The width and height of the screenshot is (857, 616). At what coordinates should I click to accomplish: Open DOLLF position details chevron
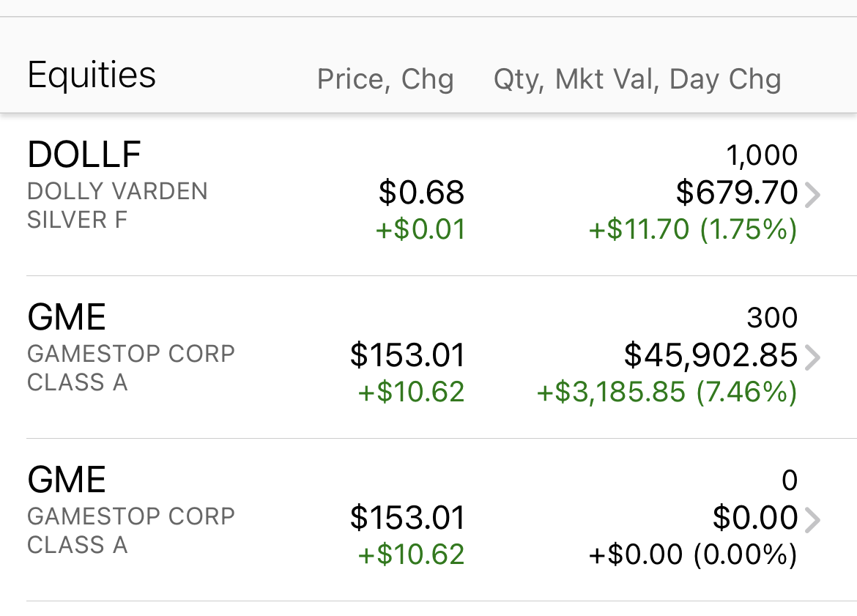(813, 195)
